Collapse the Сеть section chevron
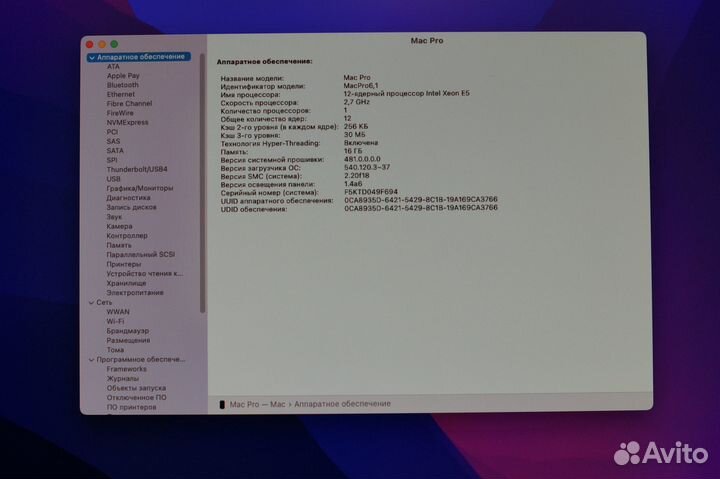 click(x=91, y=303)
